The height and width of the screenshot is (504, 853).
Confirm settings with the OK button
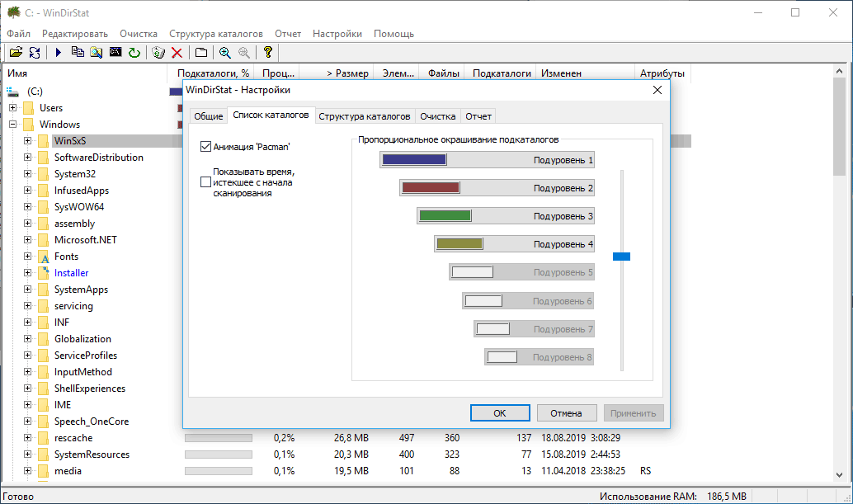click(x=500, y=413)
